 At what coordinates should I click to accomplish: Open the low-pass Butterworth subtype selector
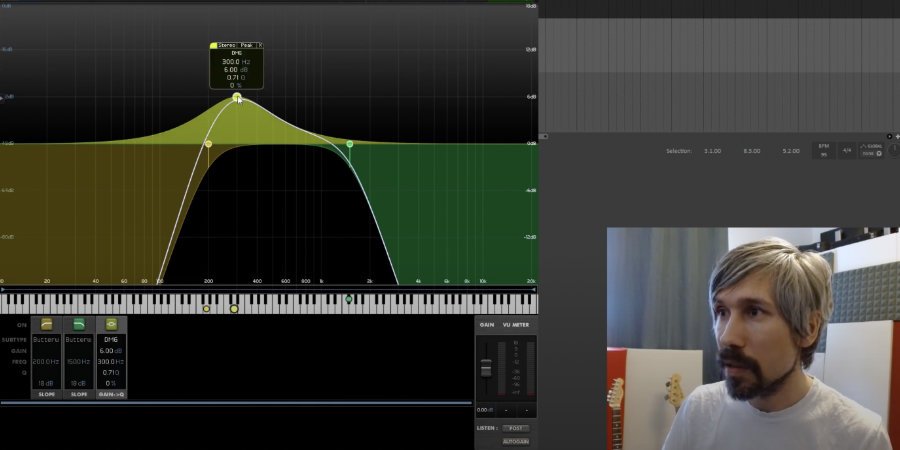[79, 339]
